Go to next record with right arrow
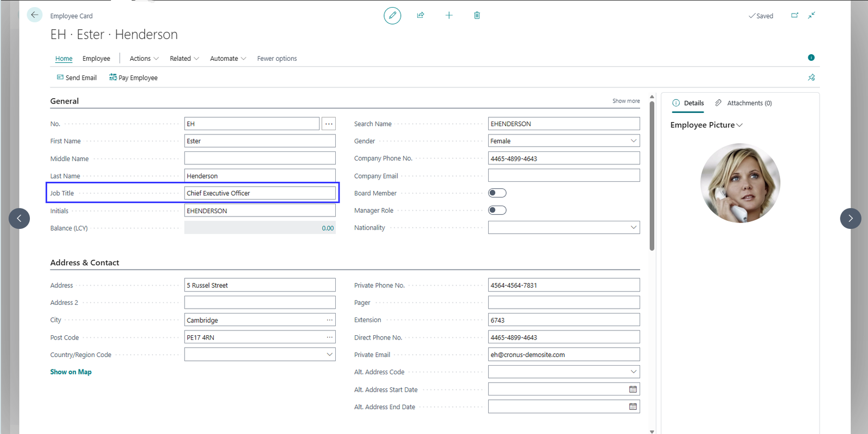The width and height of the screenshot is (868, 434). point(851,219)
